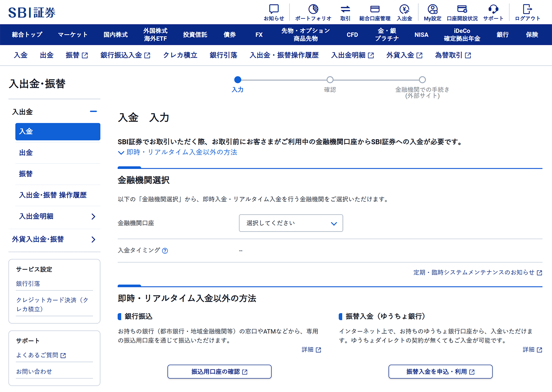Open 総合トップ in main navigation

coord(27,35)
